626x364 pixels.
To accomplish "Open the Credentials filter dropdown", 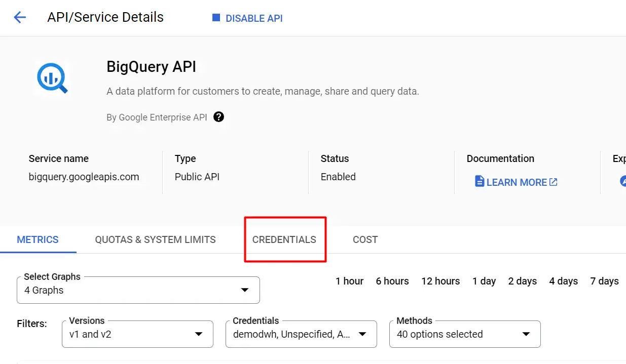I will click(301, 334).
